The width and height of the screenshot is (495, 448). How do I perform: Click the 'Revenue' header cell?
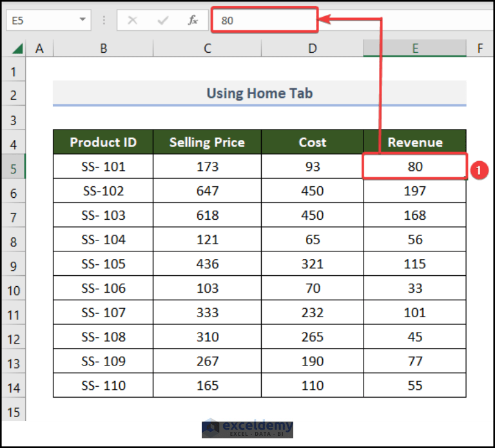click(x=415, y=142)
